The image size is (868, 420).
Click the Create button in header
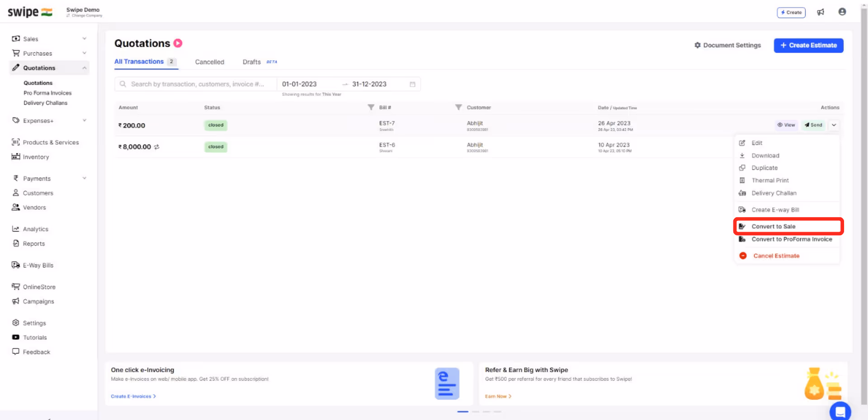[x=791, y=12]
